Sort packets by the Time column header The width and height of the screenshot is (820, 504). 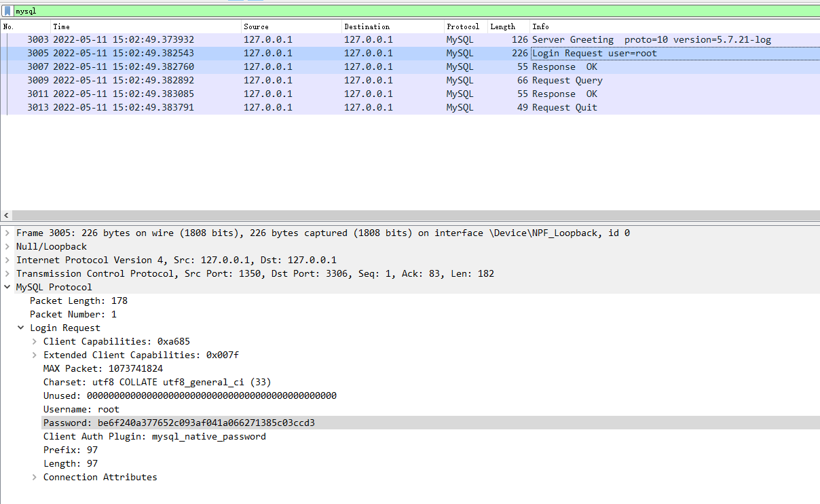(x=146, y=26)
